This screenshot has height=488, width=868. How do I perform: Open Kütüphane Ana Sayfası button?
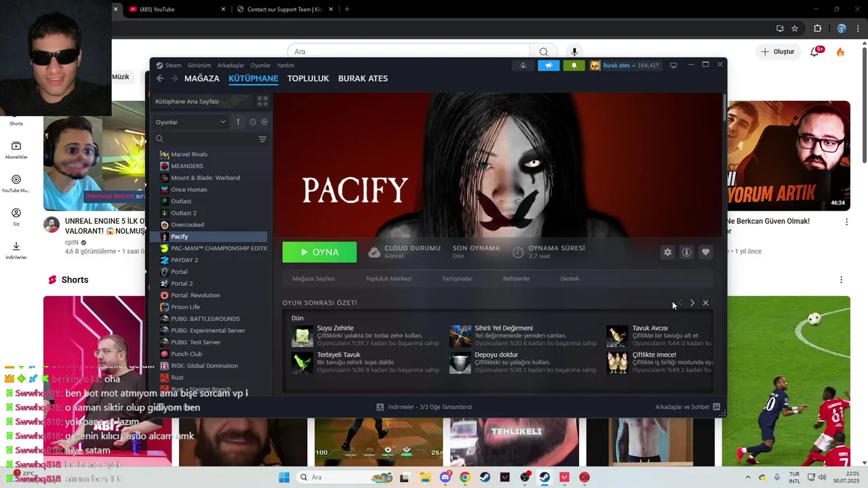[x=201, y=101]
